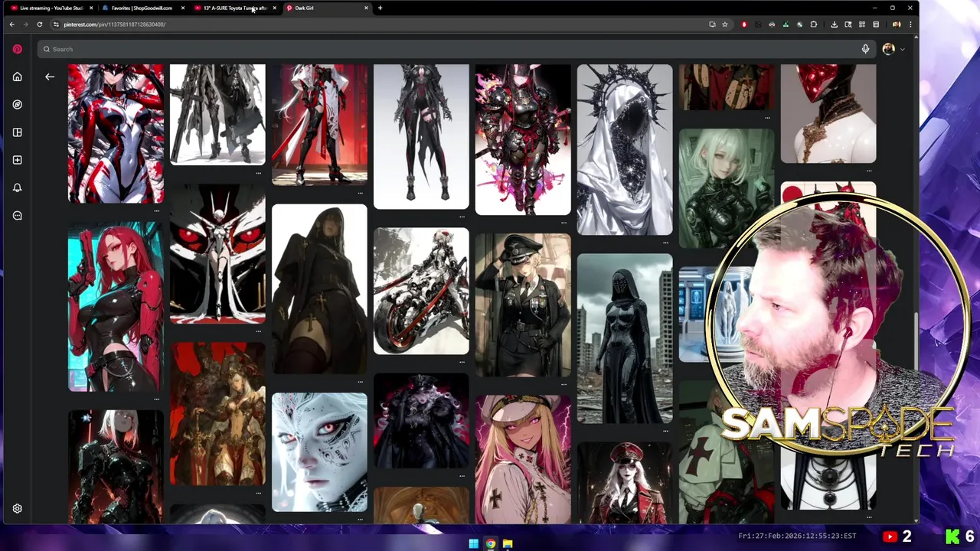This screenshot has width=980, height=551.
Task: Open the green-haired girl in black latex pin
Action: (727, 188)
